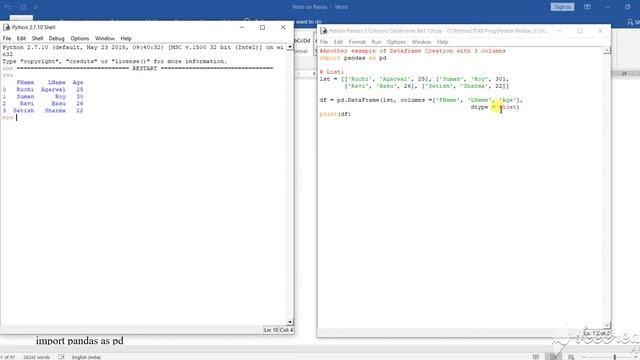Maximize the Python 2.7.10 Shell window
This screenshot has width=640, height=360.
pos(262,27)
